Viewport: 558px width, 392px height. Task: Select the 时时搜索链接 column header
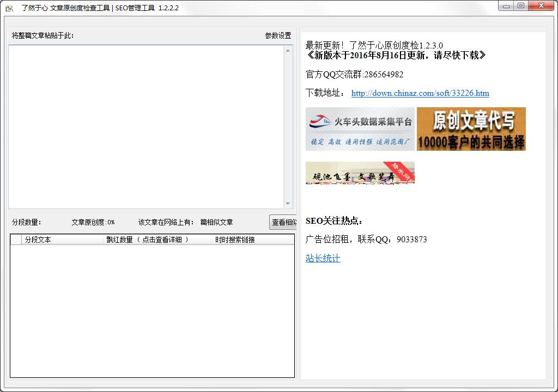253,240
